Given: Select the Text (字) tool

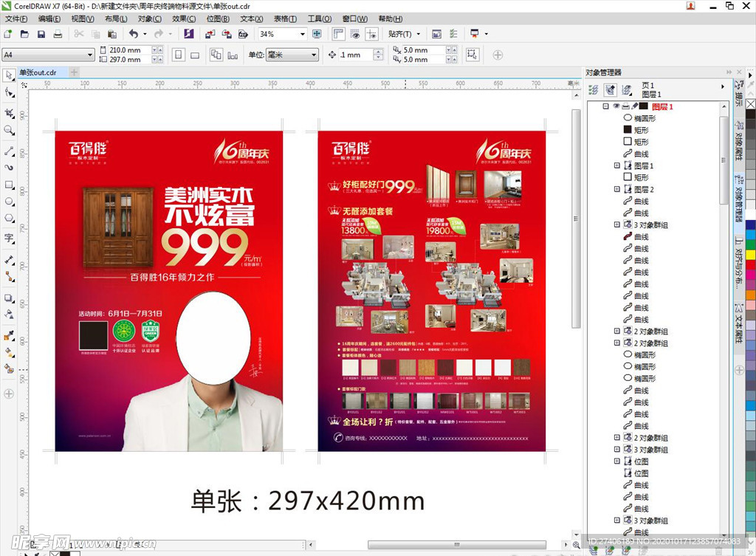Looking at the screenshot, I should click(x=9, y=238).
